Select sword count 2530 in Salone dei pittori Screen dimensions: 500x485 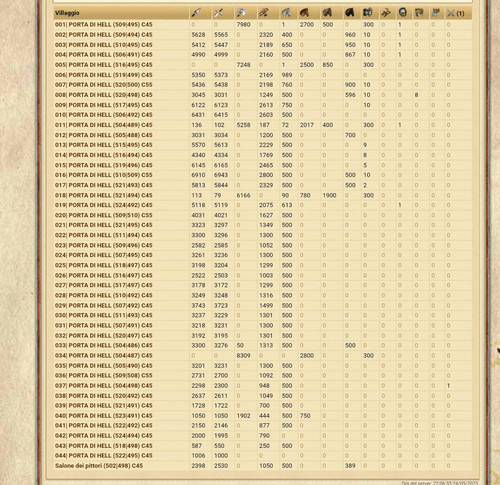click(x=221, y=466)
